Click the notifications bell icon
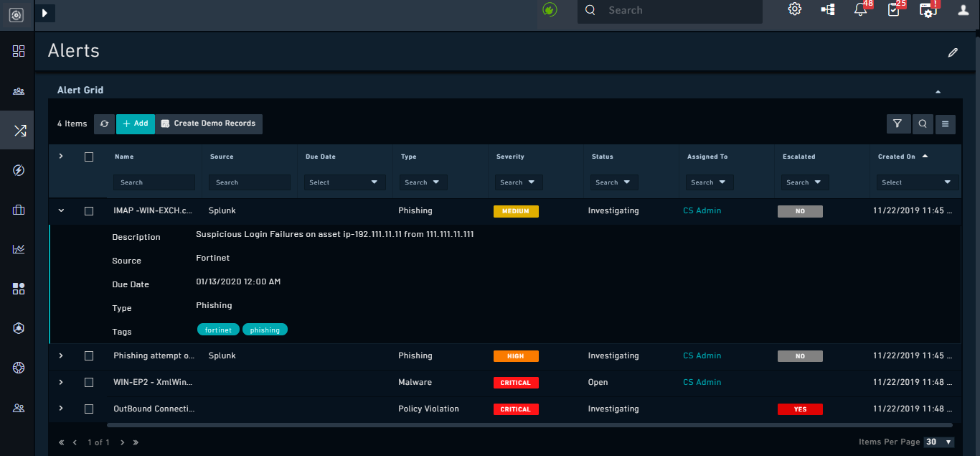This screenshot has height=456, width=980. (860, 10)
